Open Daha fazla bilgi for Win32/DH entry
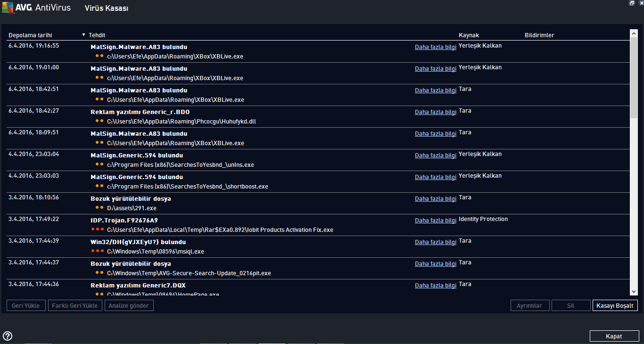The width and height of the screenshot is (644, 344). [x=436, y=242]
